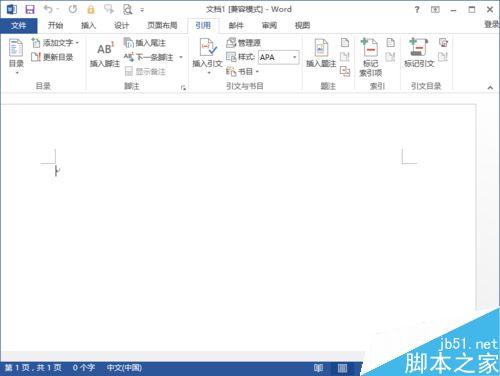Click the 标记索引项 icon
The height and width of the screenshot is (376, 500).
(370, 57)
